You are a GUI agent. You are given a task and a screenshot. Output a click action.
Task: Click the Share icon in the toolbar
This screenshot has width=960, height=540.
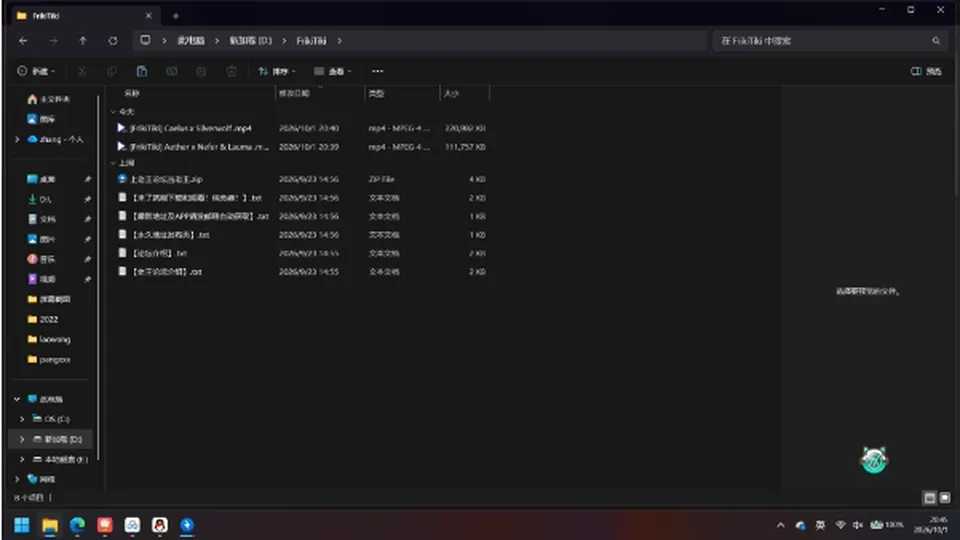point(201,71)
